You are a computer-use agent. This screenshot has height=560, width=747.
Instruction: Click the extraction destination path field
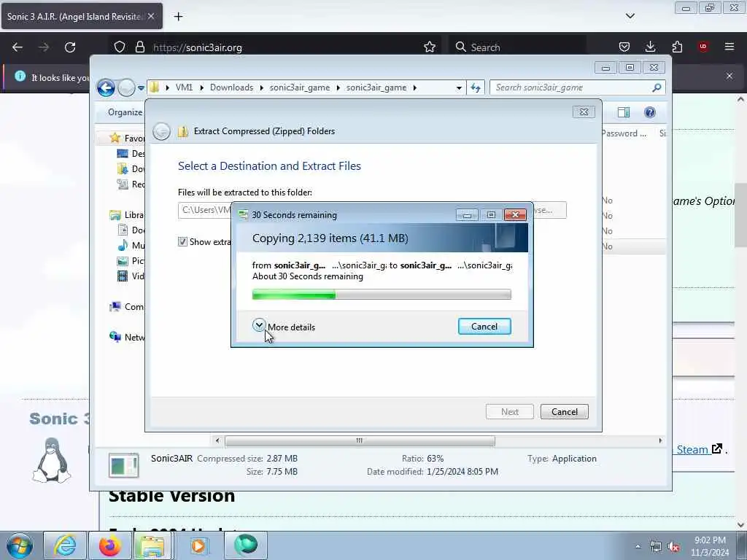pyautogui.click(x=205, y=210)
